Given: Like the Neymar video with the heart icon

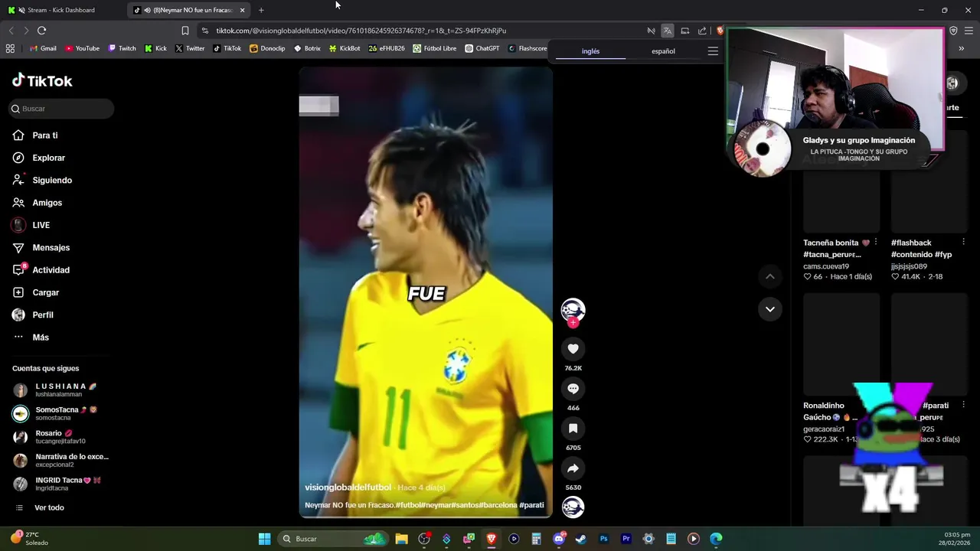Looking at the screenshot, I should (x=573, y=349).
